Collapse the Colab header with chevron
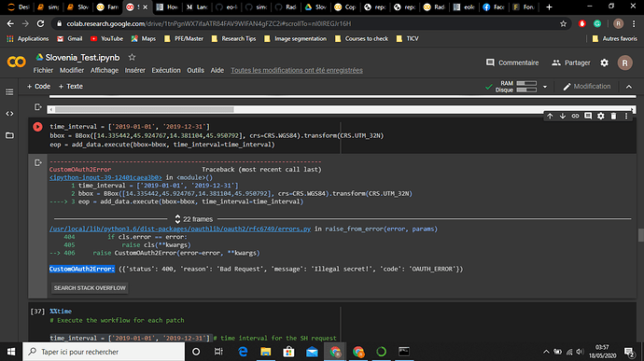 [x=629, y=87]
